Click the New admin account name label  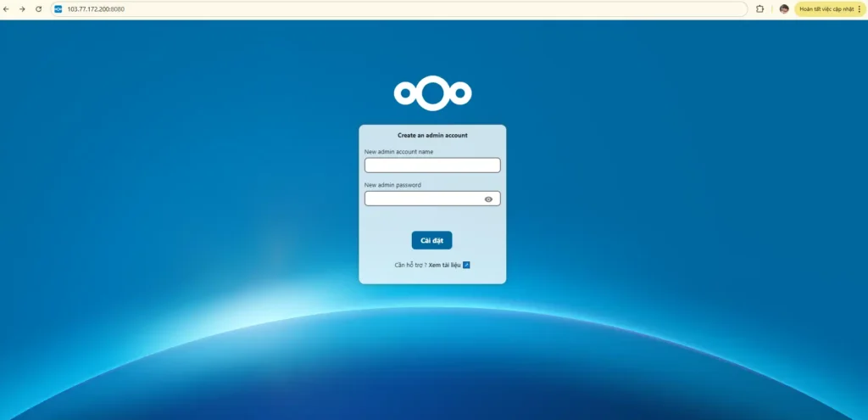tap(398, 151)
